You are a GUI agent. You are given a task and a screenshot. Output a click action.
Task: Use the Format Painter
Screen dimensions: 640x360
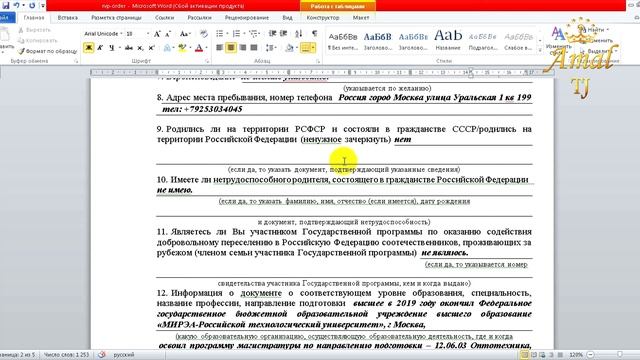[48, 51]
